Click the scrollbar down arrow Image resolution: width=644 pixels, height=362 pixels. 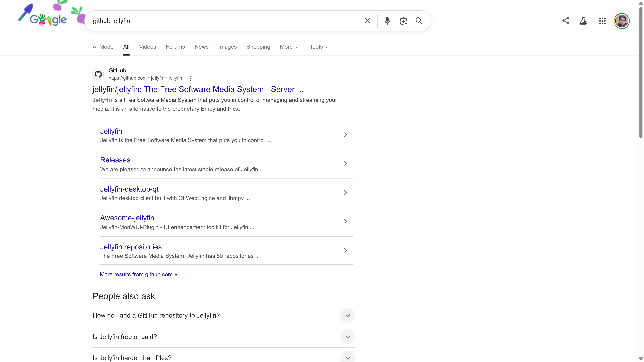tap(641, 359)
